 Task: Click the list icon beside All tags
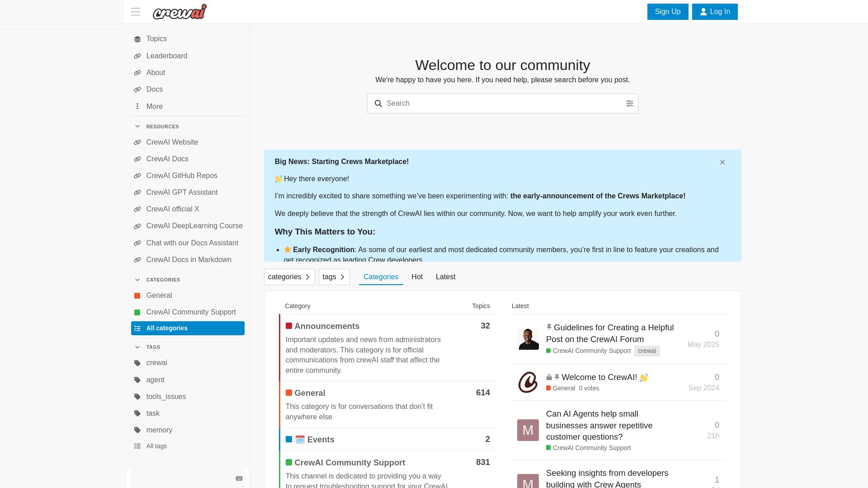point(137,446)
